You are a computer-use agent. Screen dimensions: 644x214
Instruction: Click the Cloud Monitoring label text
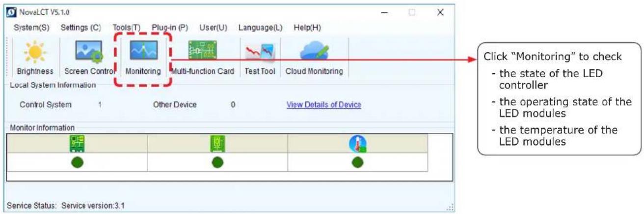314,71
